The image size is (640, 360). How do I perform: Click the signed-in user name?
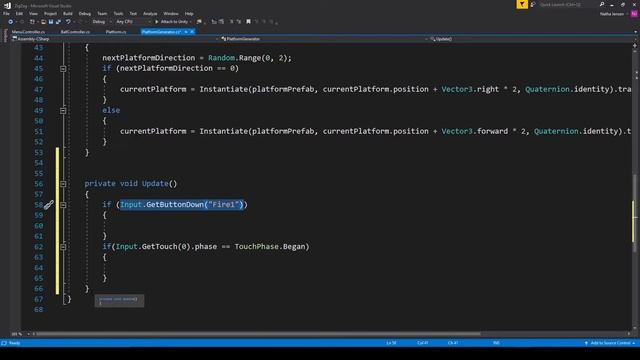pos(612,14)
